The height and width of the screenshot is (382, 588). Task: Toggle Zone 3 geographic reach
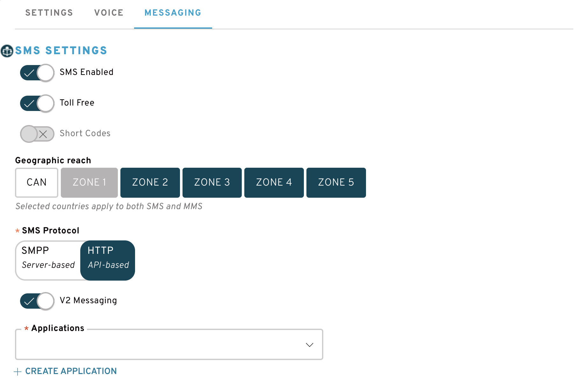[x=212, y=182]
